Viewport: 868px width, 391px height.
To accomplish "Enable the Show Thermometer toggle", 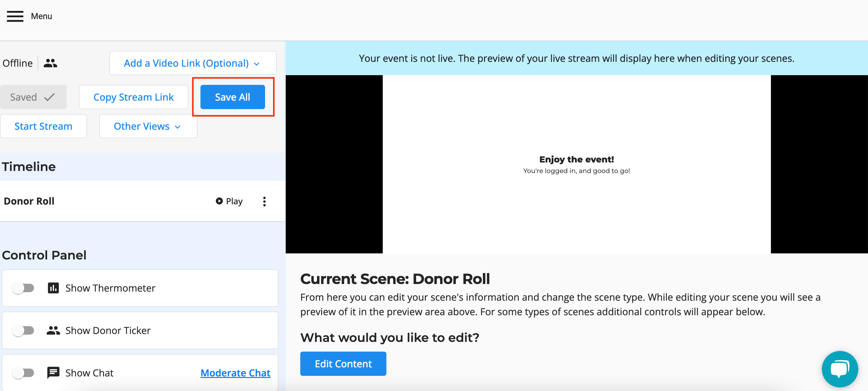I will (x=23, y=288).
